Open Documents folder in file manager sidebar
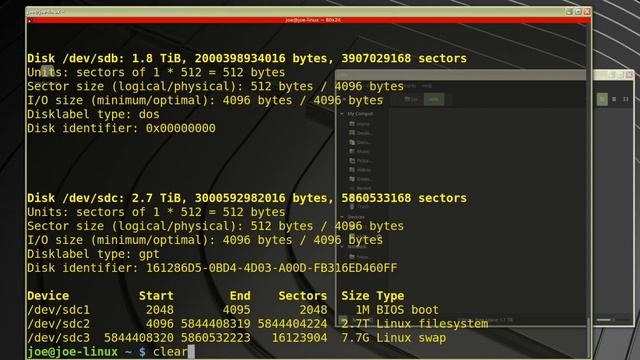640x360 pixels. pyautogui.click(x=360, y=142)
